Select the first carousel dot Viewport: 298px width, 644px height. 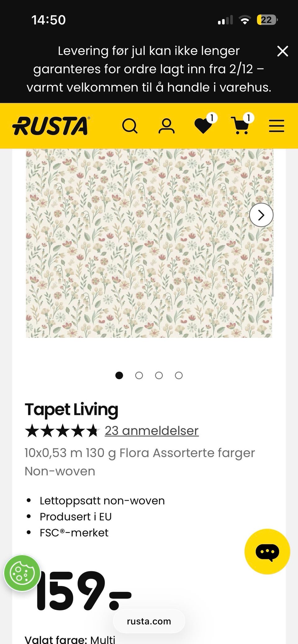(x=119, y=376)
